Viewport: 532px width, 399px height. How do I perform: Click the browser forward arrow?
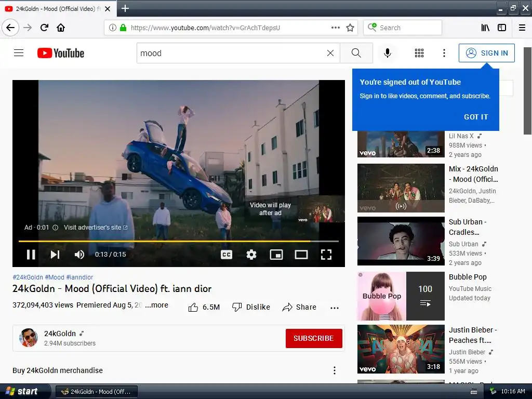[x=28, y=28]
